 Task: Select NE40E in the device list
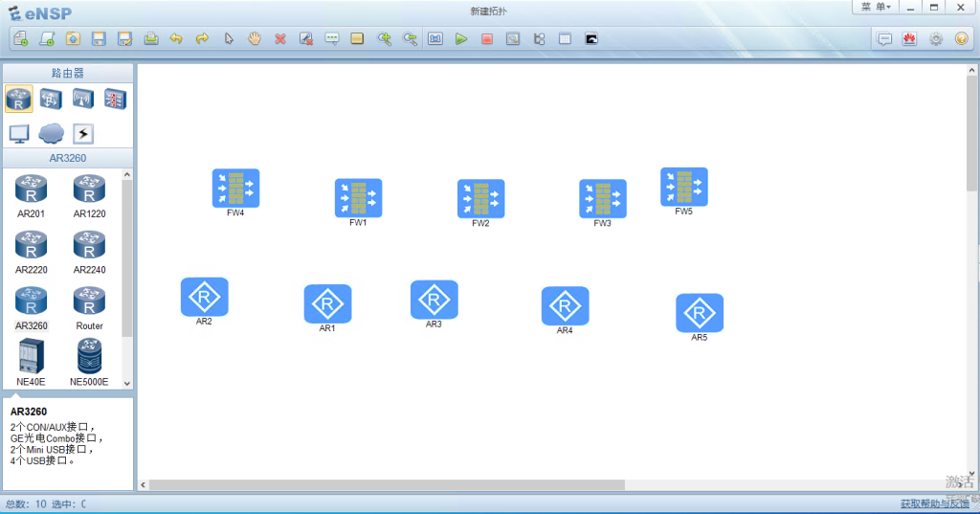click(32, 362)
